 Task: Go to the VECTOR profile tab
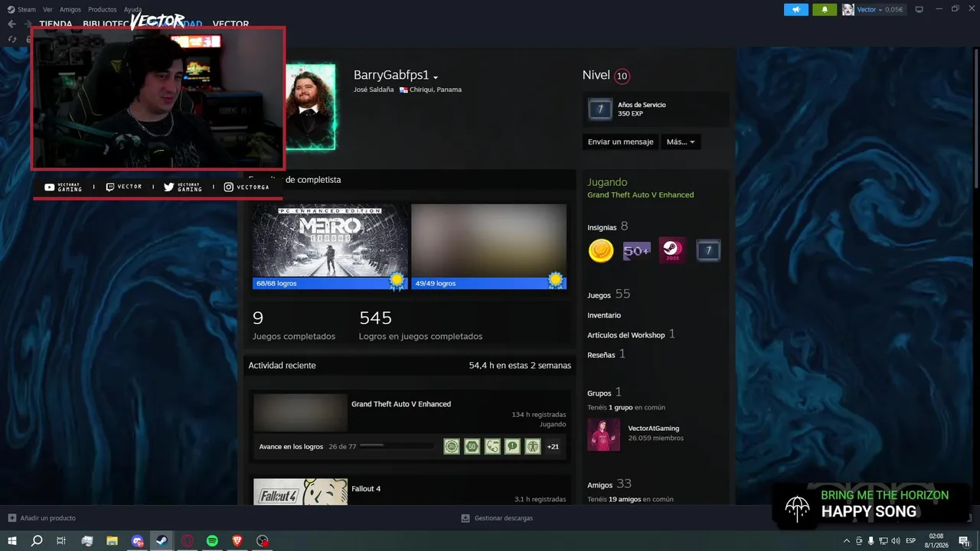coord(230,24)
